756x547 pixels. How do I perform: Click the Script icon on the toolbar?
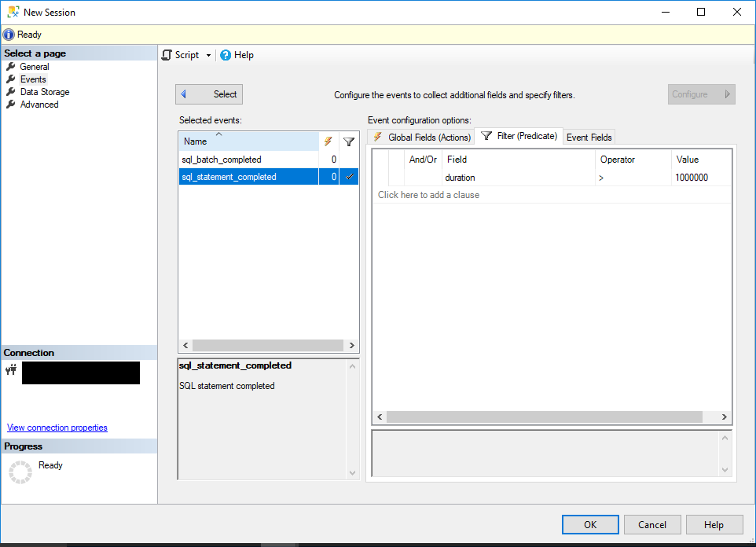tap(167, 55)
